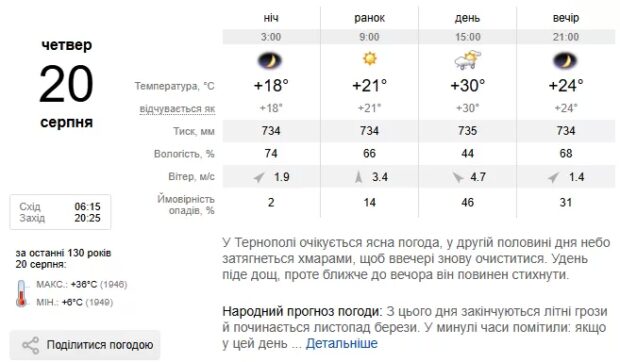620x362 pixels.
Task: Click wind direction arrow for 3.4 m/s
Action: pyautogui.click(x=358, y=177)
